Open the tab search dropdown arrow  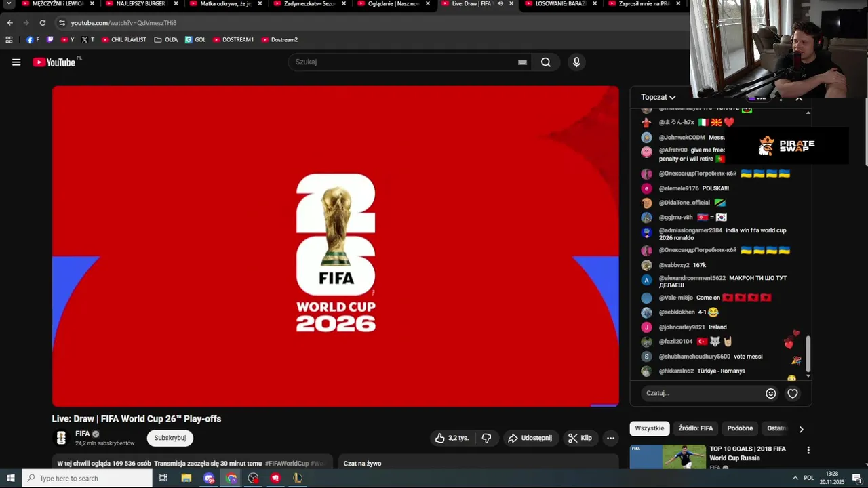[x=9, y=4]
